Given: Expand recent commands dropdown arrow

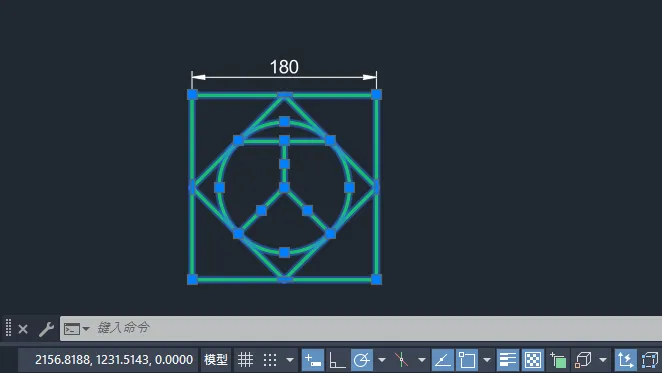Looking at the screenshot, I should click(x=86, y=328).
